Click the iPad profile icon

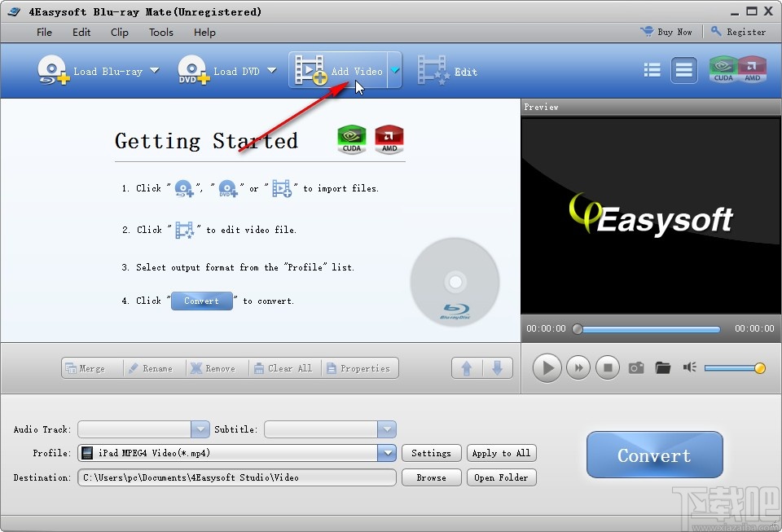pyautogui.click(x=87, y=453)
